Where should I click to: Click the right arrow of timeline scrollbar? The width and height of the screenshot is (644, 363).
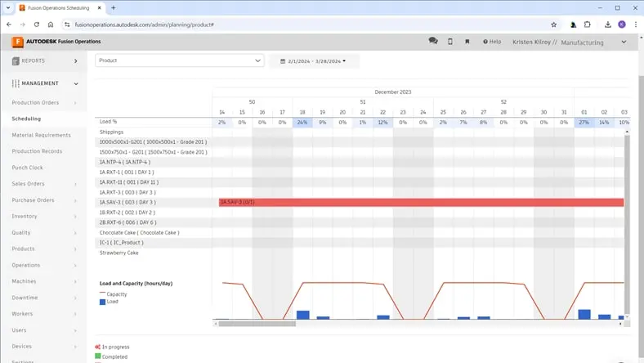[620, 324]
